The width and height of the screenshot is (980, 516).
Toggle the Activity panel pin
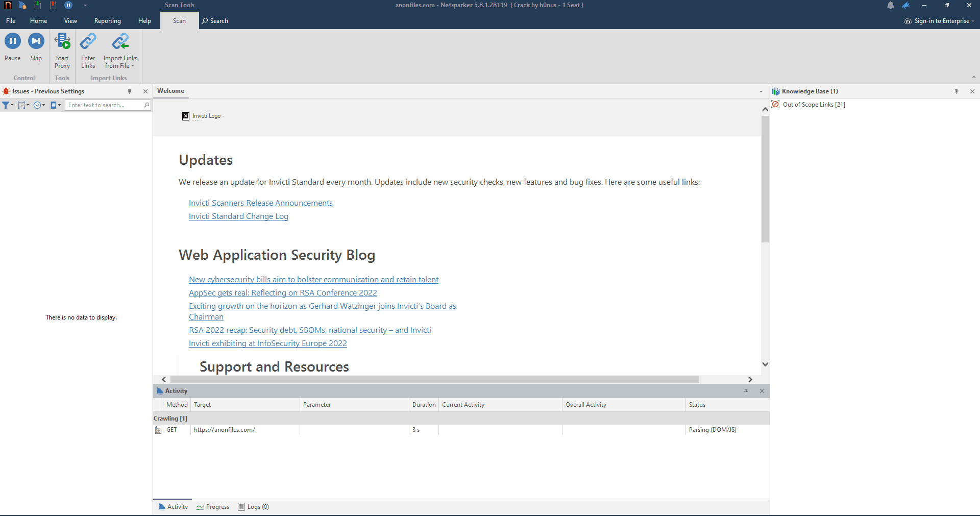tap(746, 391)
